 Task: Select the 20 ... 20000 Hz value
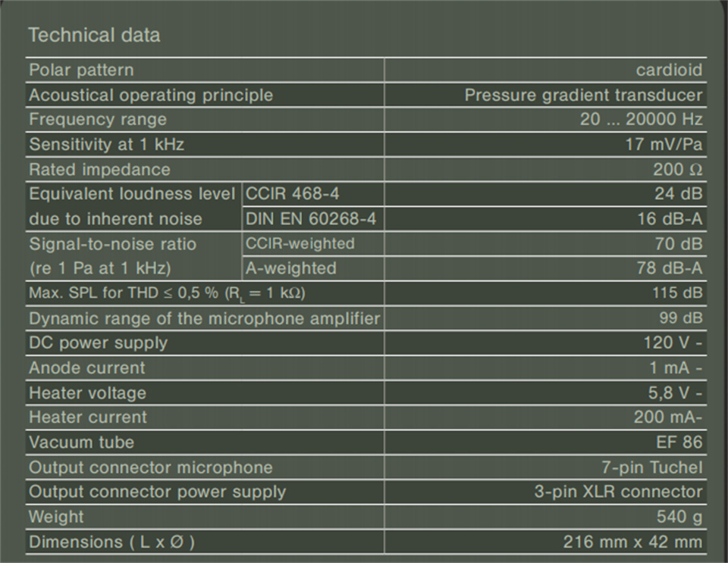642,120
